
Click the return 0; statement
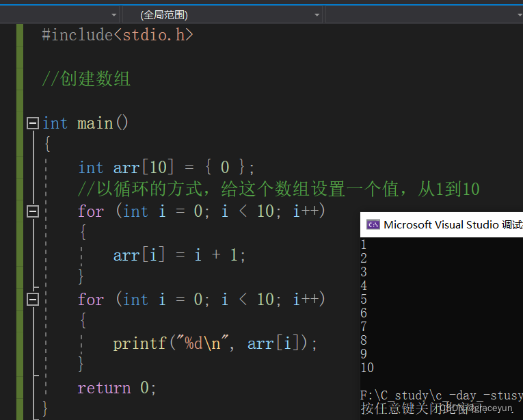(x=116, y=388)
